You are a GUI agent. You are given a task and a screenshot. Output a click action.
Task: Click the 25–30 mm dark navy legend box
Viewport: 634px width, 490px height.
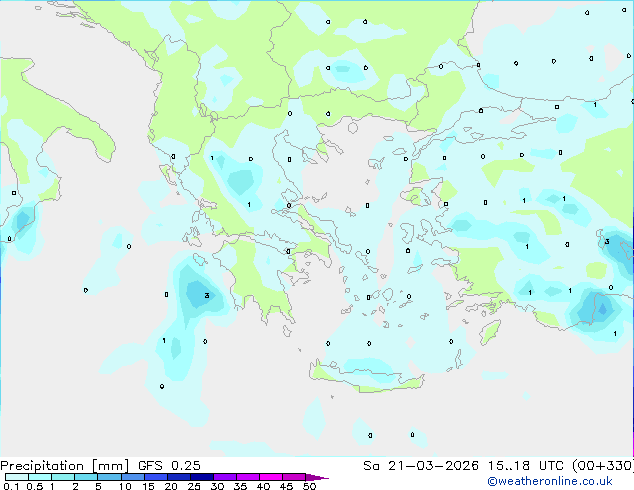(x=202, y=477)
